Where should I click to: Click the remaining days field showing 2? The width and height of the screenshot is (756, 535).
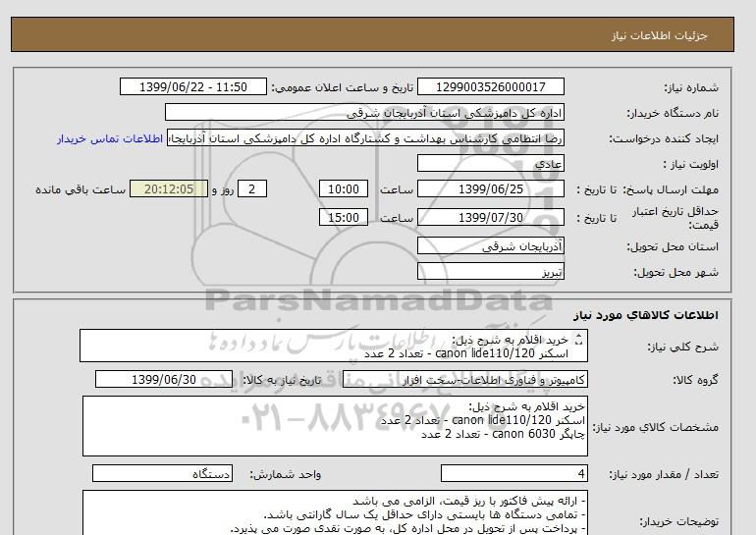click(252, 188)
